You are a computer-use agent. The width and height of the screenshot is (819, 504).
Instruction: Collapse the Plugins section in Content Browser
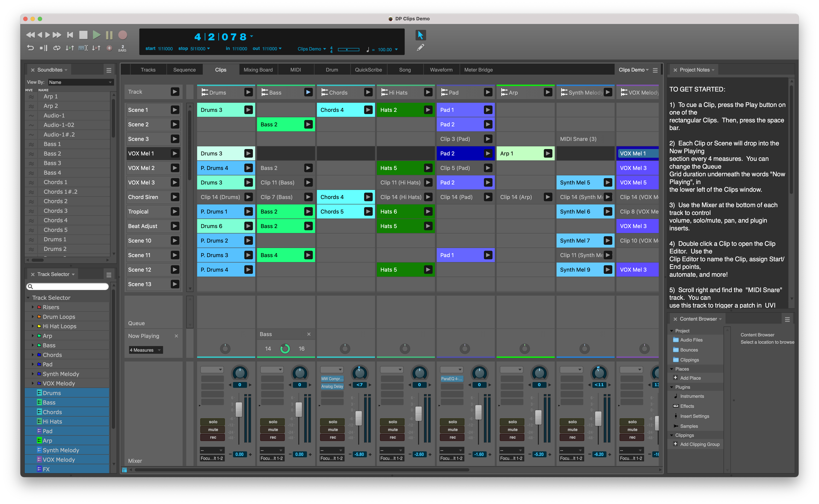[672, 387]
